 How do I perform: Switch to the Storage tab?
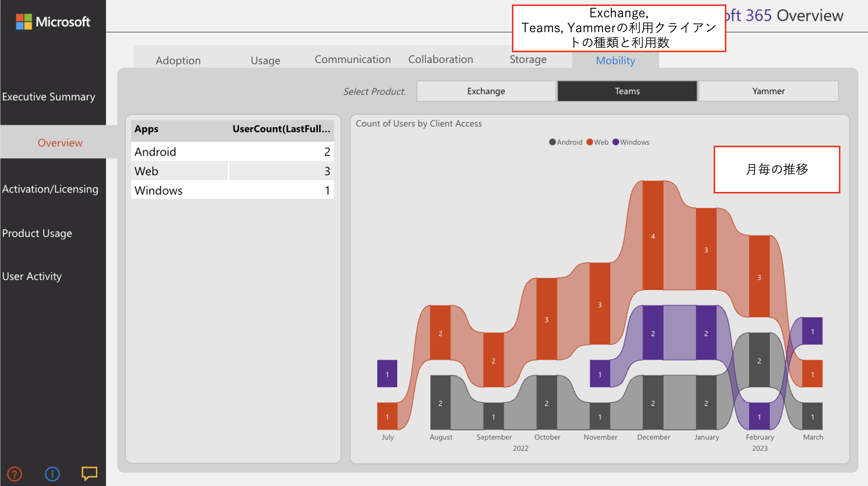click(x=528, y=60)
